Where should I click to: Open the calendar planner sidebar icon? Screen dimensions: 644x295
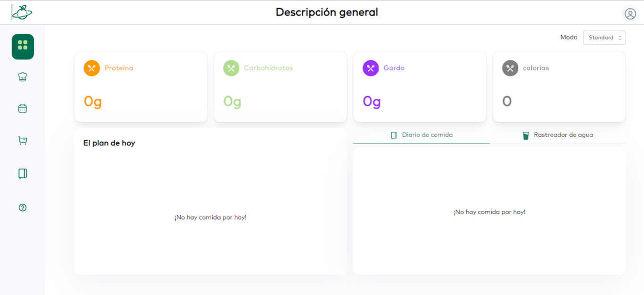[23, 109]
